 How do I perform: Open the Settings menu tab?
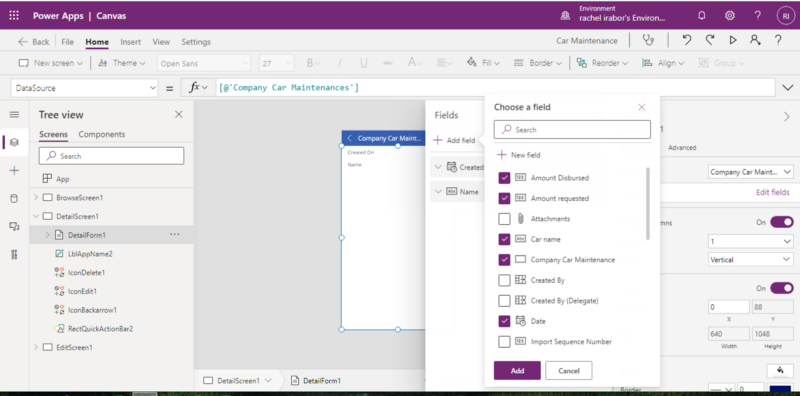pyautogui.click(x=196, y=42)
